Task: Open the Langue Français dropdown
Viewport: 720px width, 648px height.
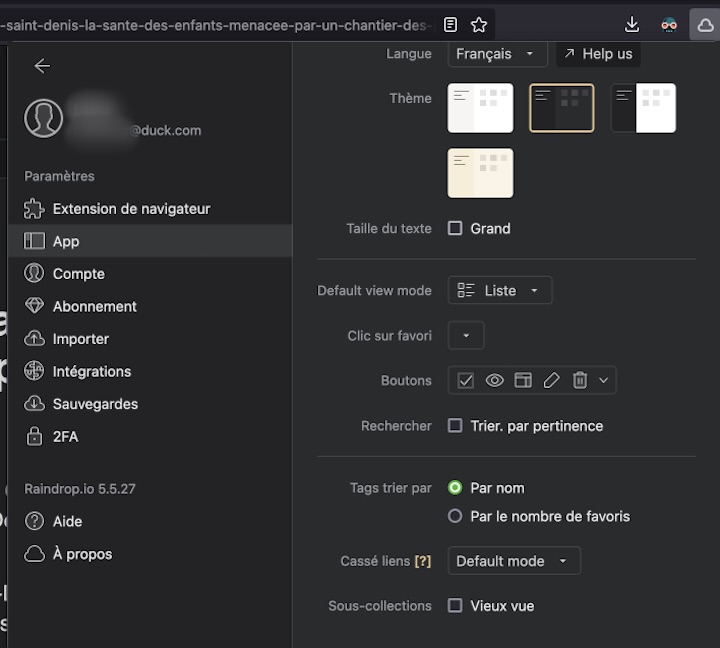Action: tap(497, 54)
